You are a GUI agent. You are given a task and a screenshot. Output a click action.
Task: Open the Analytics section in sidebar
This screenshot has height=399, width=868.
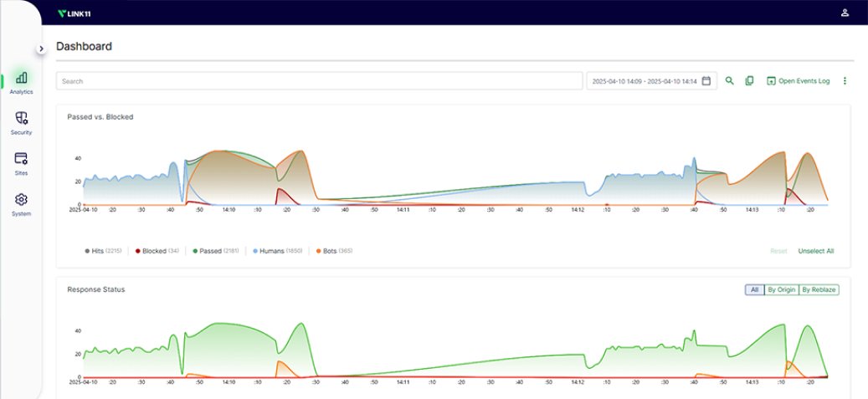pos(21,79)
